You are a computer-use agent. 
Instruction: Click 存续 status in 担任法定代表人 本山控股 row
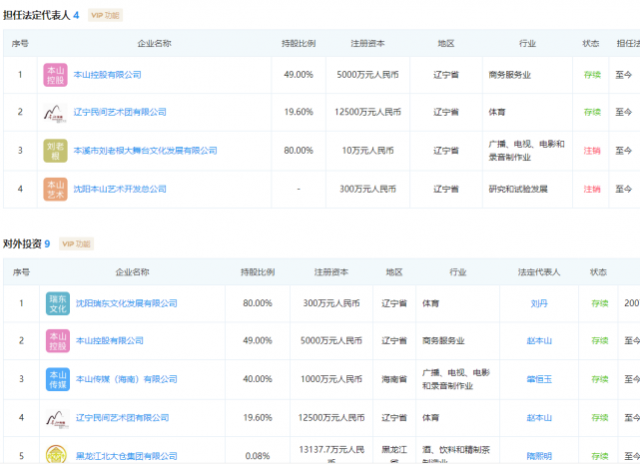pos(592,75)
